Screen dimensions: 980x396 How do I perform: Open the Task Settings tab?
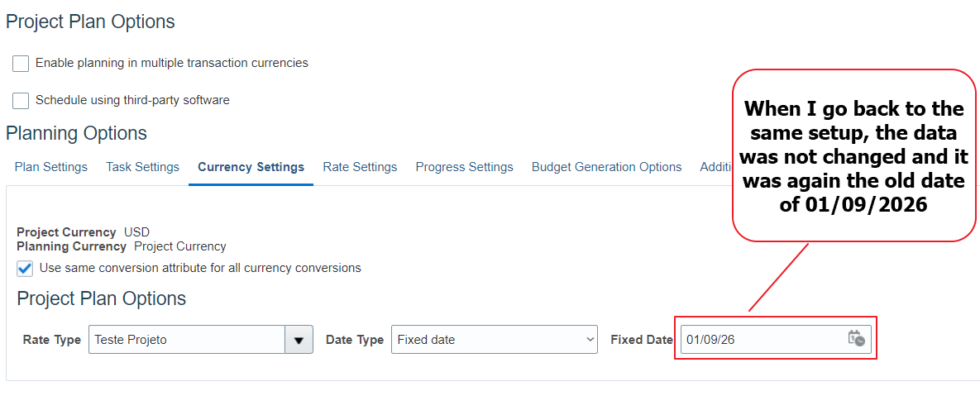point(142,167)
